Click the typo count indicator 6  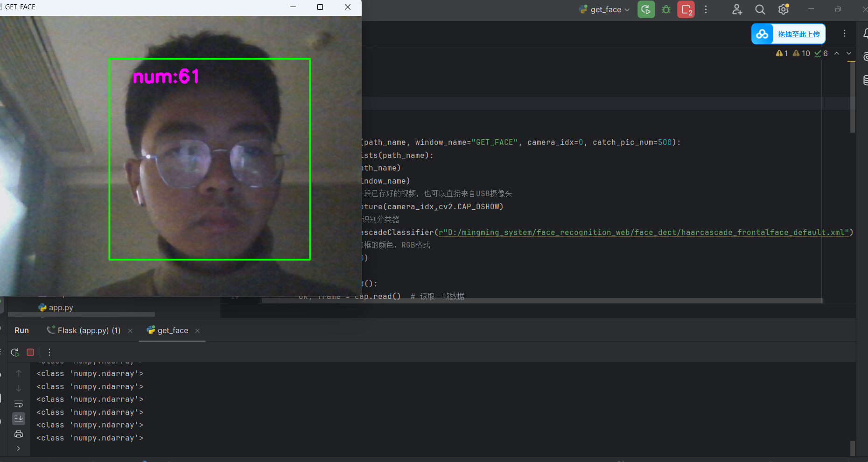[821, 53]
